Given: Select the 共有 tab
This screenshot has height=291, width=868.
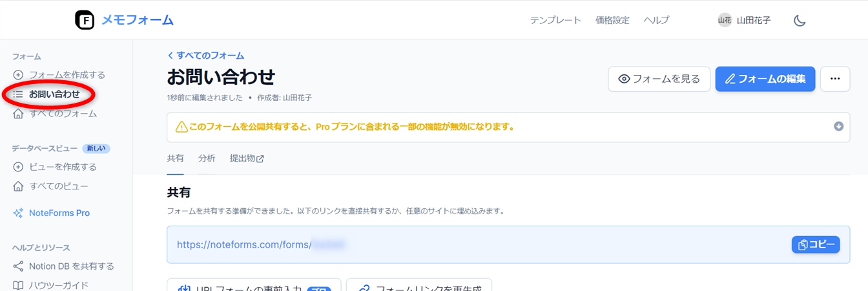Looking at the screenshot, I should tap(175, 158).
